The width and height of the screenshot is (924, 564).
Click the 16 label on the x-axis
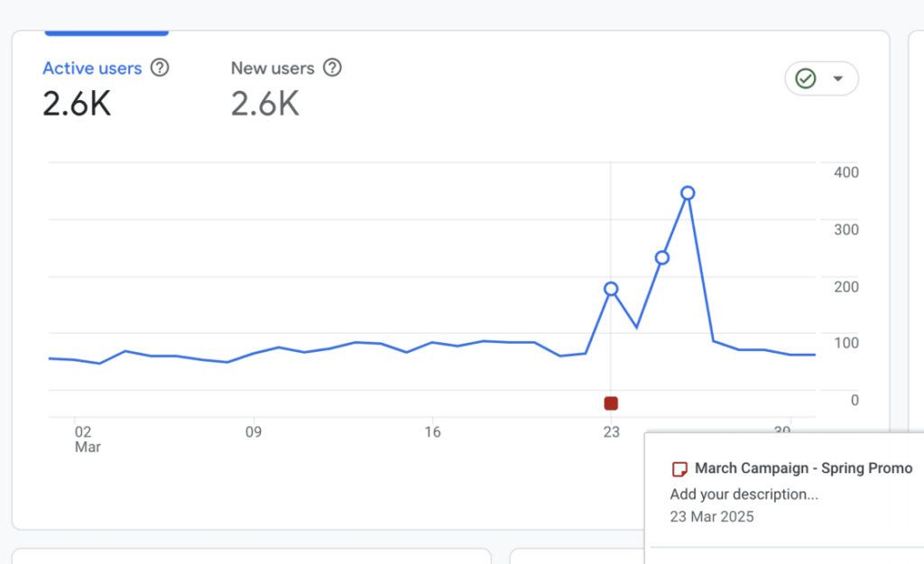pos(432,432)
